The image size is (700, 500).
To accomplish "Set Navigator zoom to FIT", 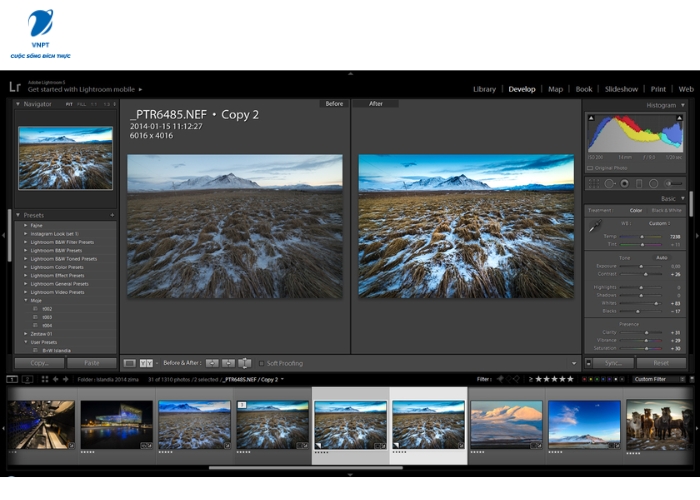I will pos(69,104).
